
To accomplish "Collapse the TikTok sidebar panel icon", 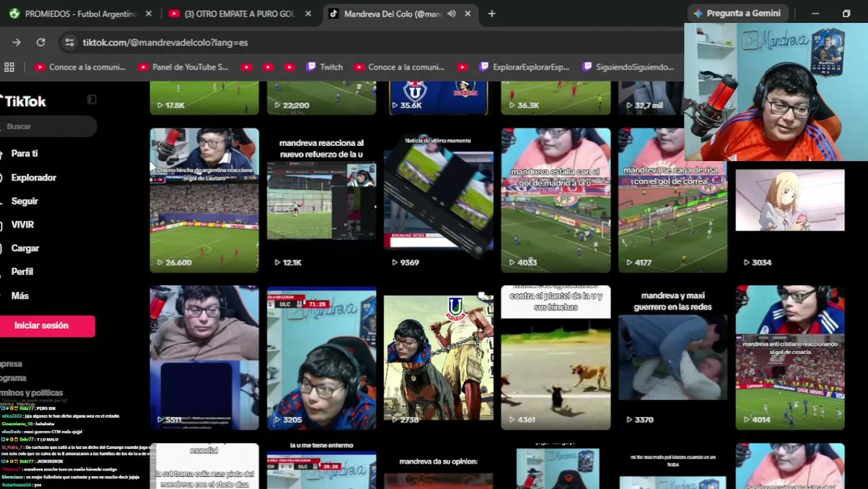I will (92, 100).
